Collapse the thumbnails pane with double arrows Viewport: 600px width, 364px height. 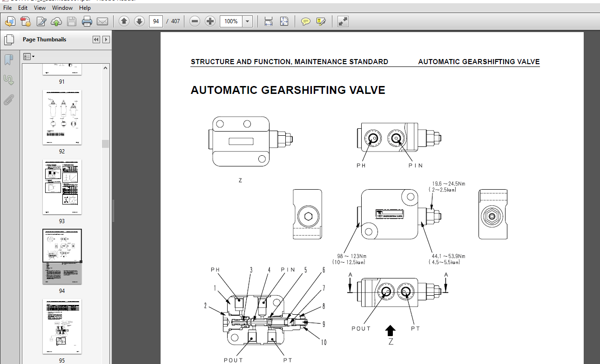[96, 40]
